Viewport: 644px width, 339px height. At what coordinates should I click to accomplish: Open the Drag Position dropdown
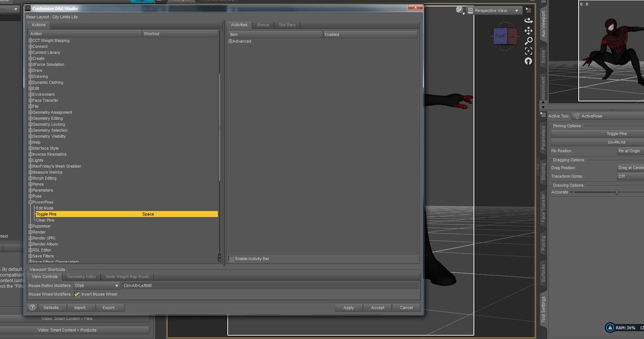tap(630, 168)
